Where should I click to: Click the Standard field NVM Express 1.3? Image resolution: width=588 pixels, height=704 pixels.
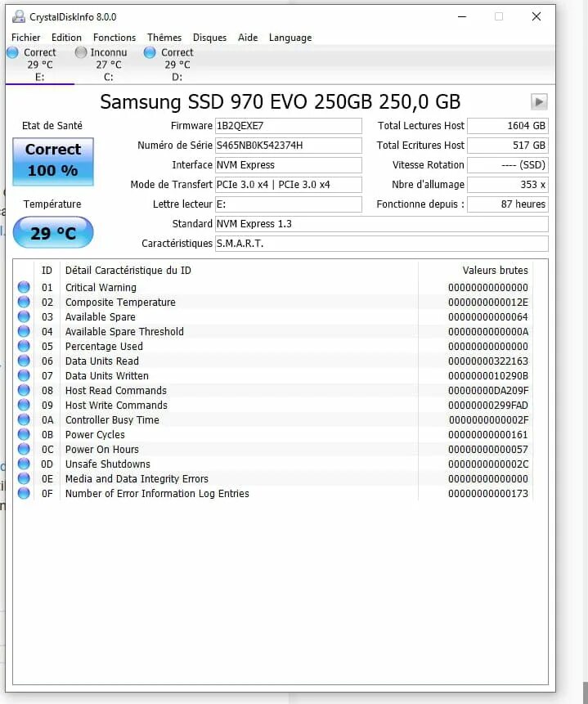[x=382, y=224]
